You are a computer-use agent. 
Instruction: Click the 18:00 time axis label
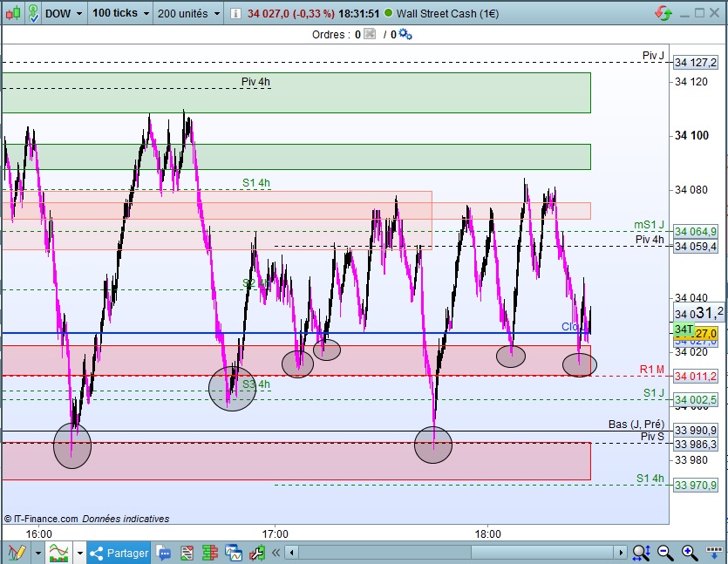pyautogui.click(x=488, y=533)
